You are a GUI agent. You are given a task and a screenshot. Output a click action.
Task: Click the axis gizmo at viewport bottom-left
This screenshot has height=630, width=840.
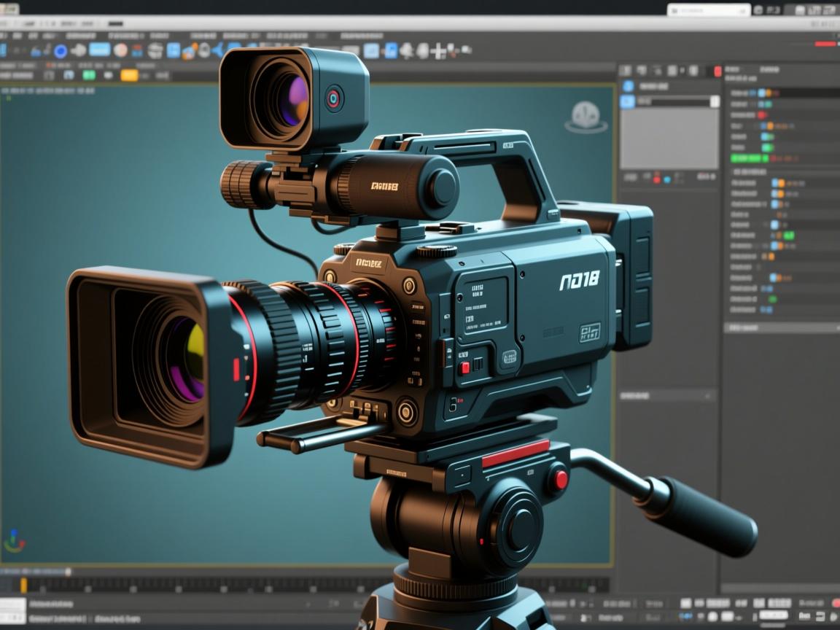14,541
